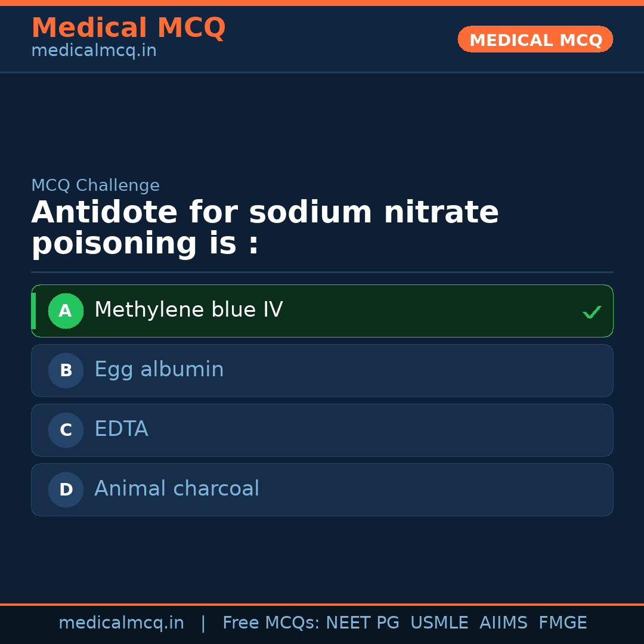Click the green checkmark on option A
This screenshot has height=644, width=644.
pos(592,312)
